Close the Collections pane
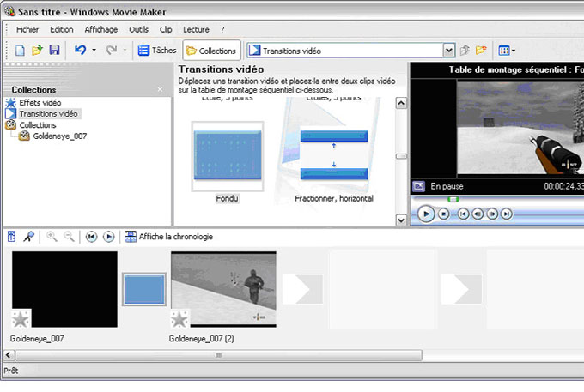584x392 pixels. click(160, 89)
